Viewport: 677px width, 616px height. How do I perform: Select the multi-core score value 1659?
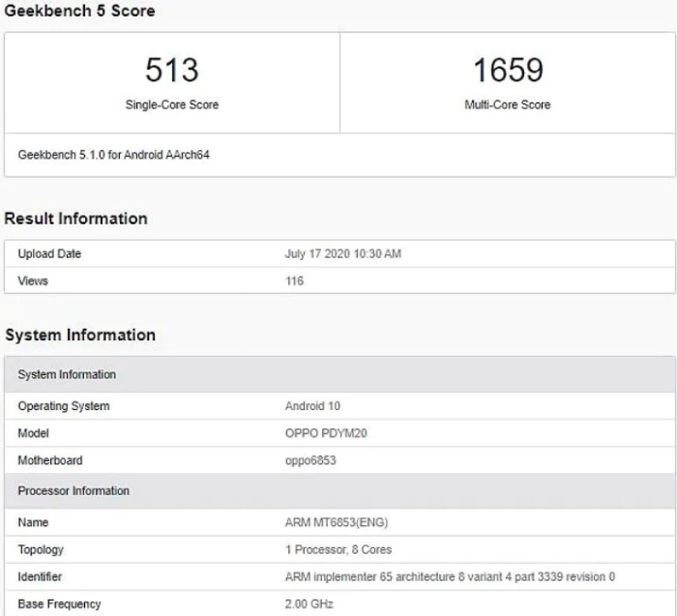[508, 70]
